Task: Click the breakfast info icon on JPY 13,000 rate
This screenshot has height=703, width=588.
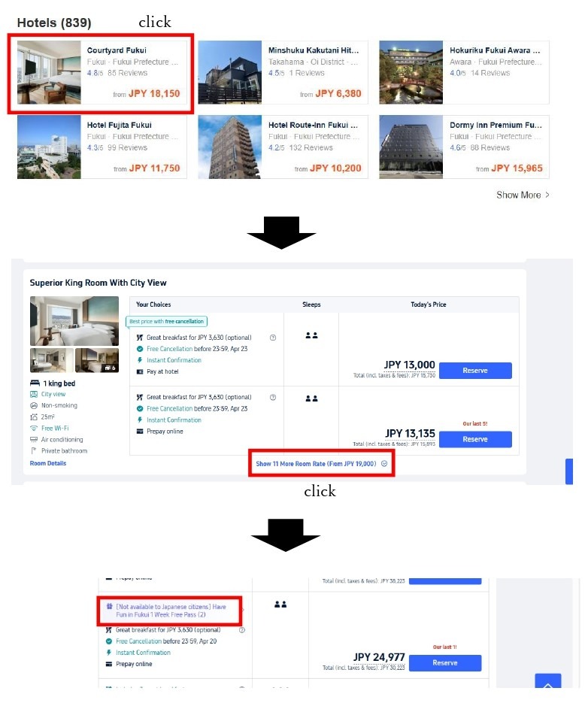Action: coord(273,338)
